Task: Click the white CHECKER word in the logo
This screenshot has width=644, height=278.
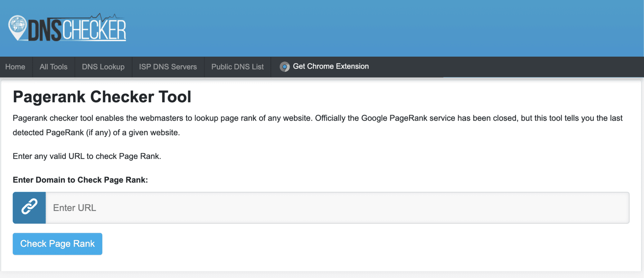Action: pos(94,31)
